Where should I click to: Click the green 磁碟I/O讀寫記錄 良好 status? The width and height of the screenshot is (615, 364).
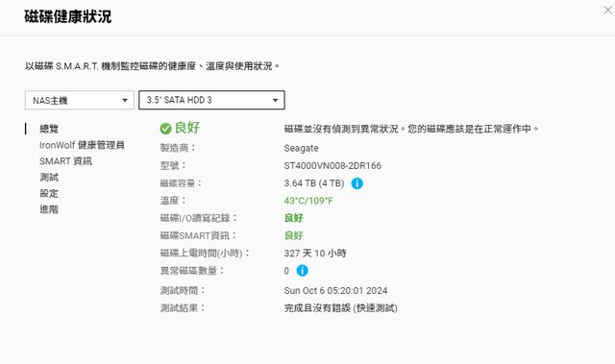[x=294, y=218]
